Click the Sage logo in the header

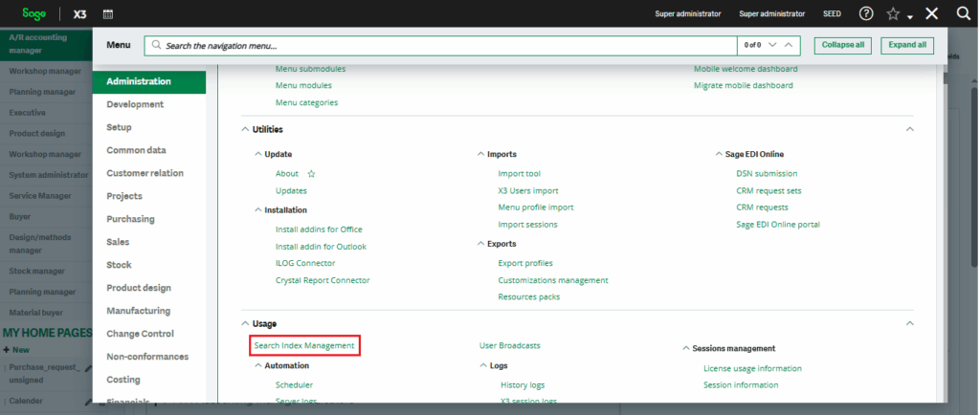click(33, 13)
